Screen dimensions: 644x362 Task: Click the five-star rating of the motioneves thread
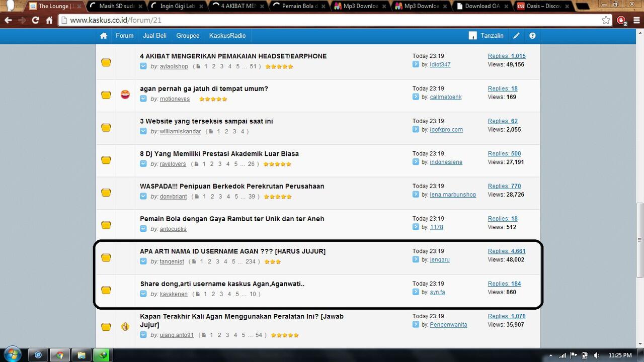point(213,99)
